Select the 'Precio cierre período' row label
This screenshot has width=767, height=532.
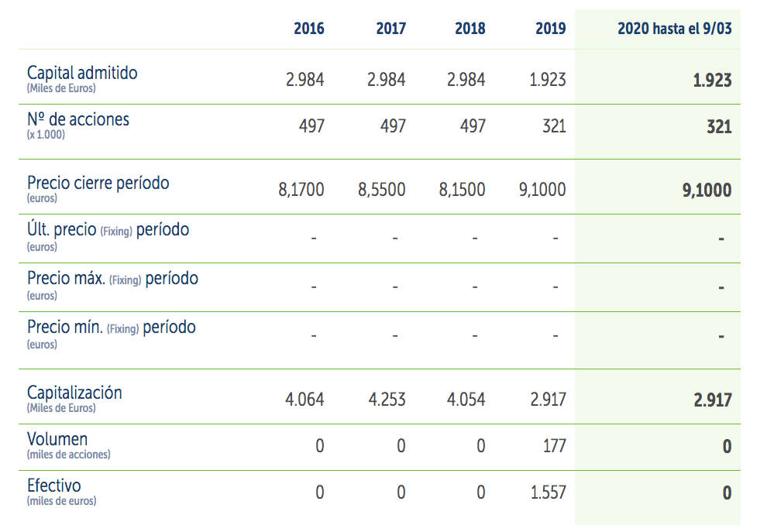(98, 183)
